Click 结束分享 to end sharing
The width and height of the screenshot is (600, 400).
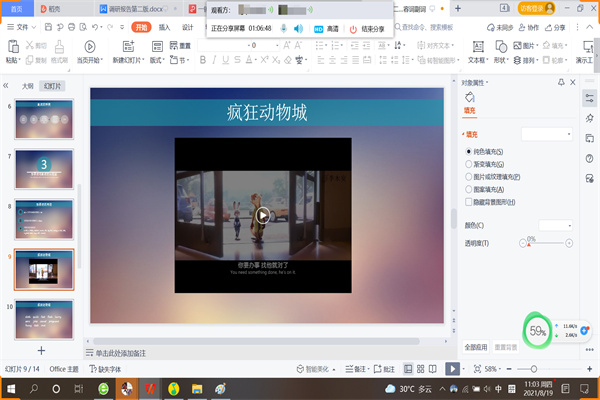tap(366, 29)
